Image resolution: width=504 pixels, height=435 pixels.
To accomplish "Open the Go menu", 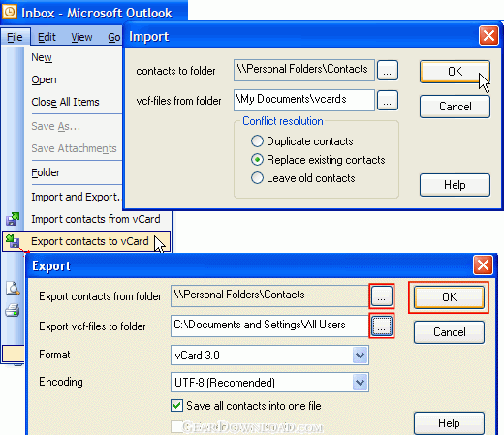I will click(113, 37).
